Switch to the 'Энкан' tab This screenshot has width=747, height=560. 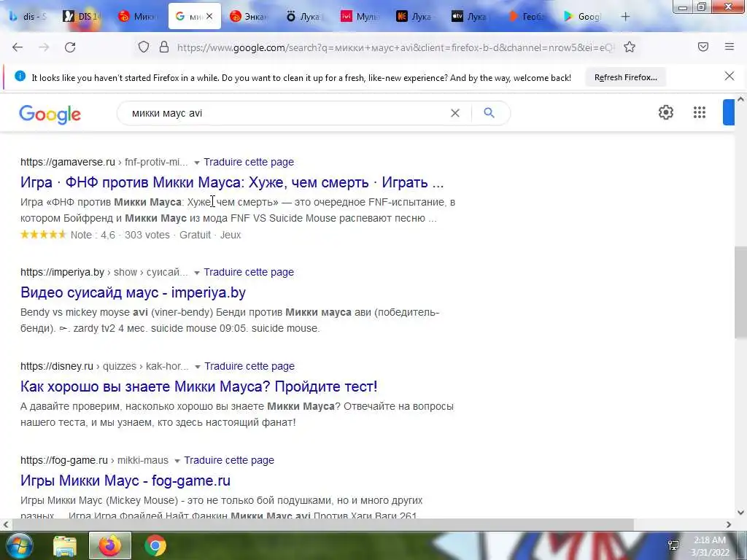(248, 16)
